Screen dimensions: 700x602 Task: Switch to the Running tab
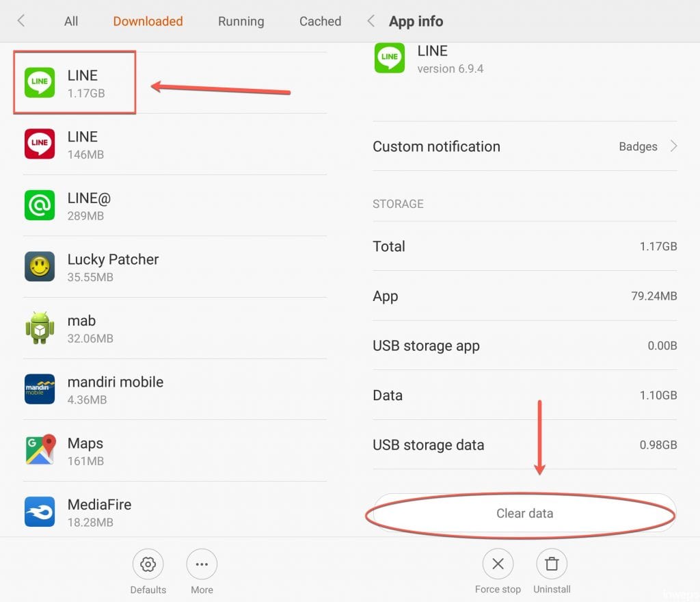241,21
